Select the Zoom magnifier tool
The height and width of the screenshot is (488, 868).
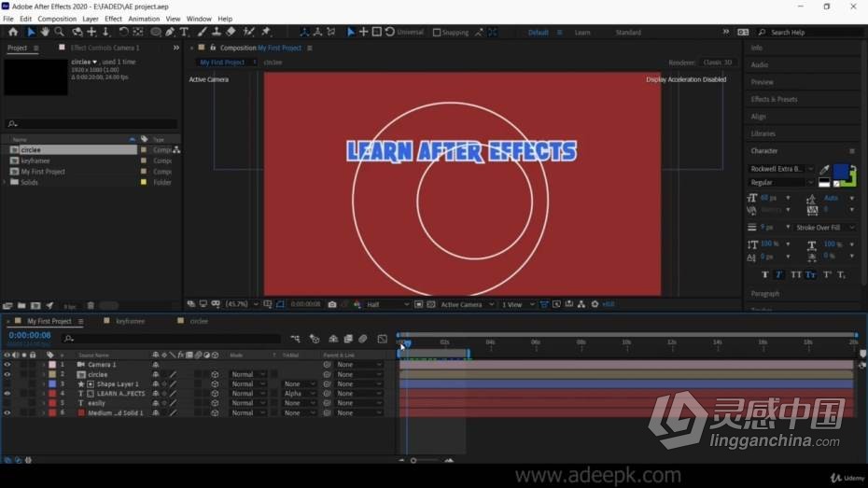tap(59, 32)
